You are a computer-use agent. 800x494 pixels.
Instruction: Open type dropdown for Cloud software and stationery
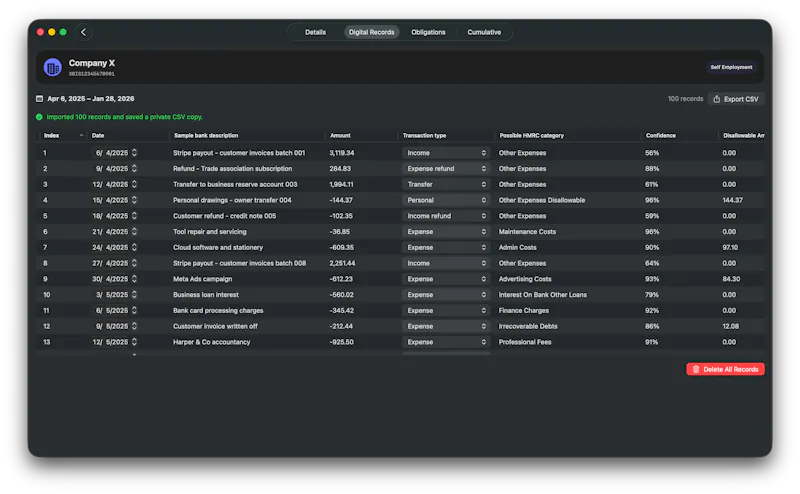(446, 248)
